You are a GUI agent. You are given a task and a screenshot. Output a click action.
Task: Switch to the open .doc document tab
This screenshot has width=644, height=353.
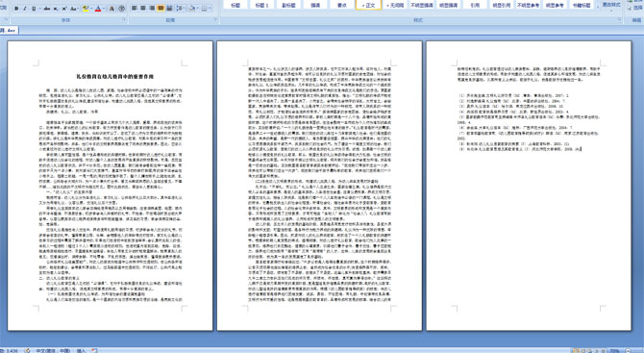click(9, 31)
